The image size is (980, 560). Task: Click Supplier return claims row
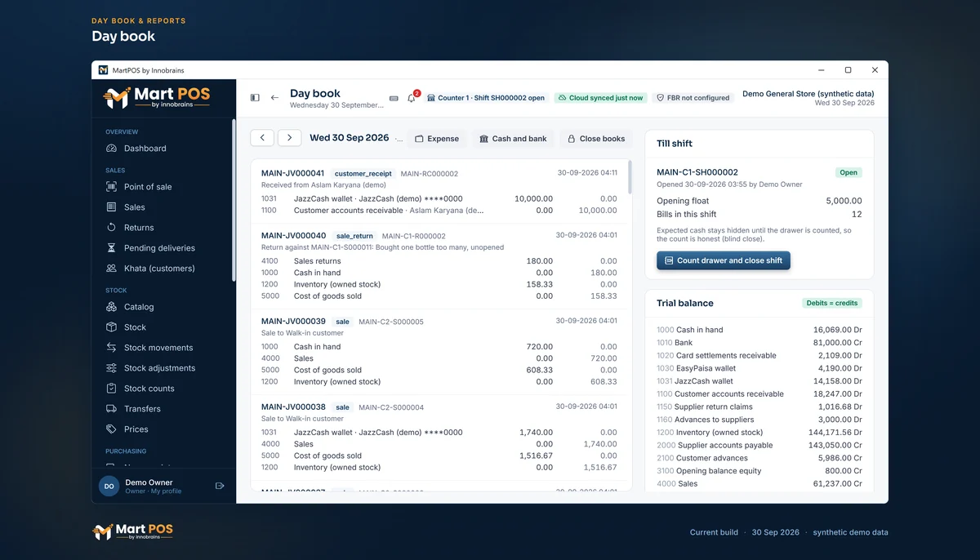(759, 407)
